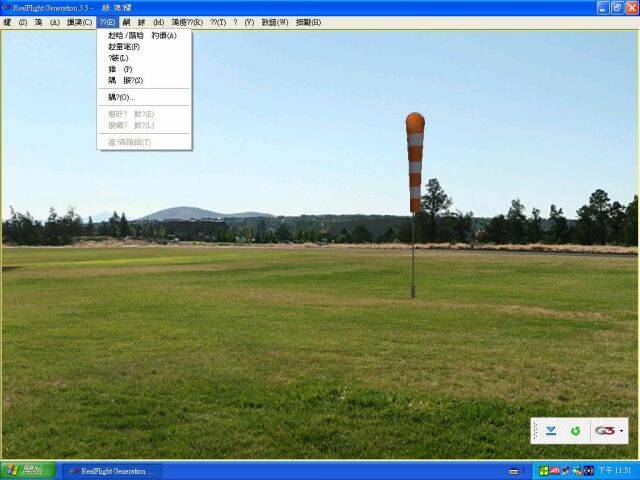
Task: Click the green tray icon left of ATI
Action: pos(543,470)
